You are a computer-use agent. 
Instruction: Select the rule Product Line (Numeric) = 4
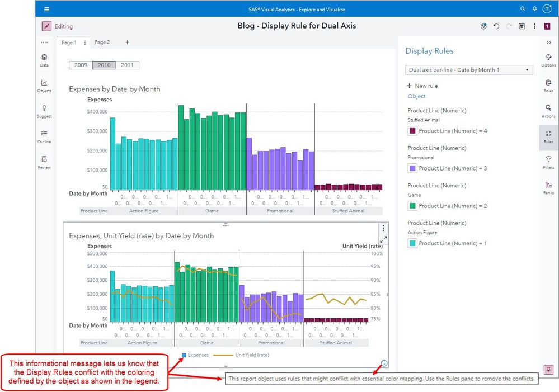pos(453,131)
